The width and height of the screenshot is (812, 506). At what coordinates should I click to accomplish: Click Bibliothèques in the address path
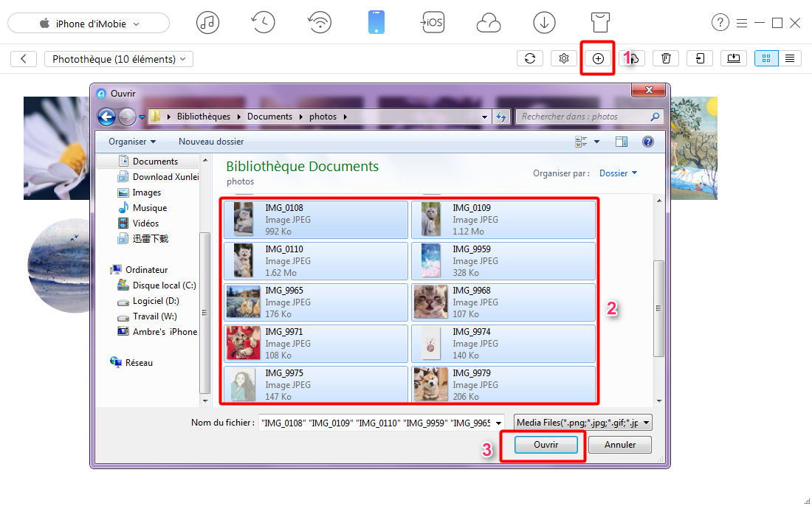204,117
